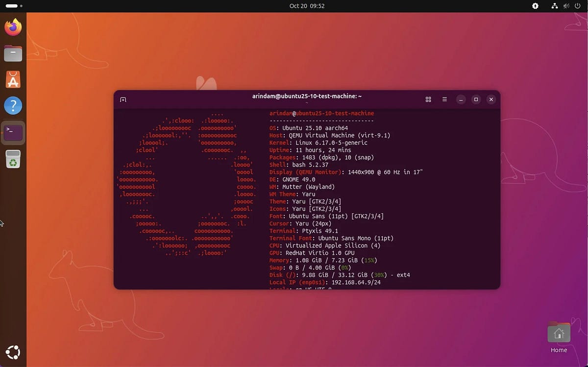Image resolution: width=588 pixels, height=367 pixels.
Task: Maximize the terminal window
Action: point(476,99)
